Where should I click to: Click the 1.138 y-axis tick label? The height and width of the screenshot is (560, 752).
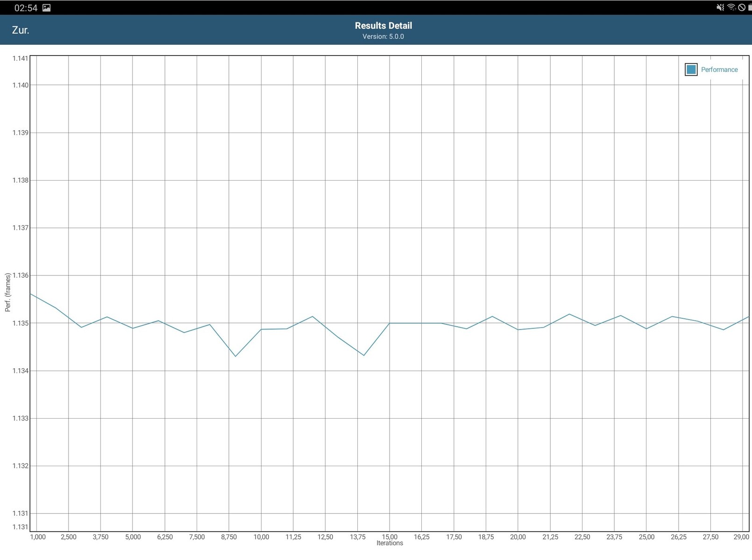[x=20, y=180]
